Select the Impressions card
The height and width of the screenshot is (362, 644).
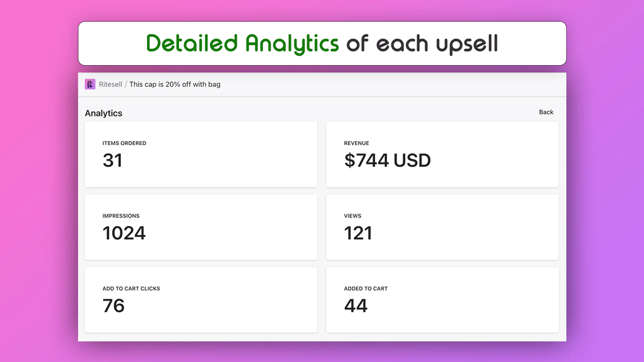point(201,227)
